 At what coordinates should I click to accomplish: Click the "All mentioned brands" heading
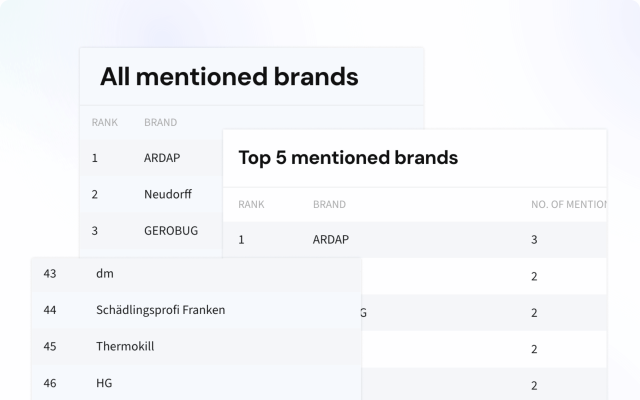[229, 76]
